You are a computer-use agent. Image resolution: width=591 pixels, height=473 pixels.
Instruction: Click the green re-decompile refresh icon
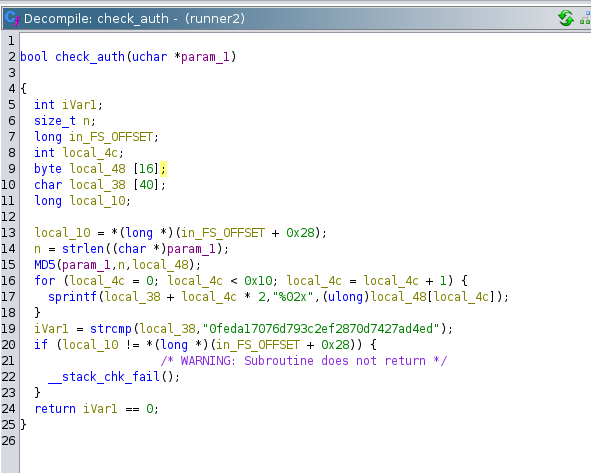click(566, 18)
